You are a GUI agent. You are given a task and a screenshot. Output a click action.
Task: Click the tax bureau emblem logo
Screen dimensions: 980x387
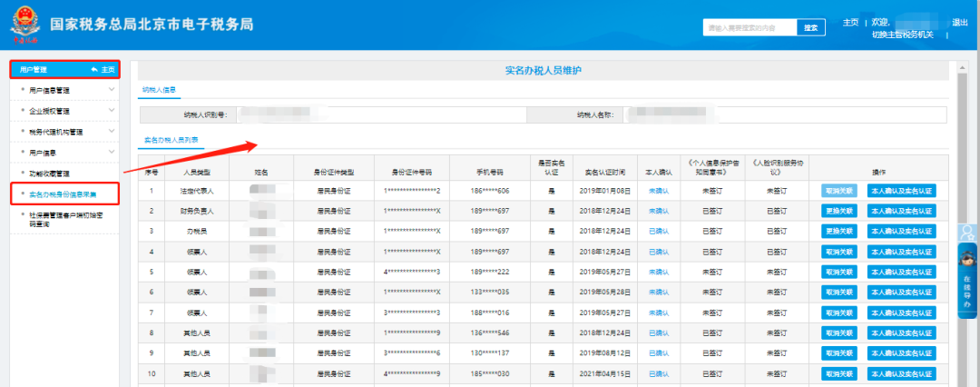(x=24, y=25)
